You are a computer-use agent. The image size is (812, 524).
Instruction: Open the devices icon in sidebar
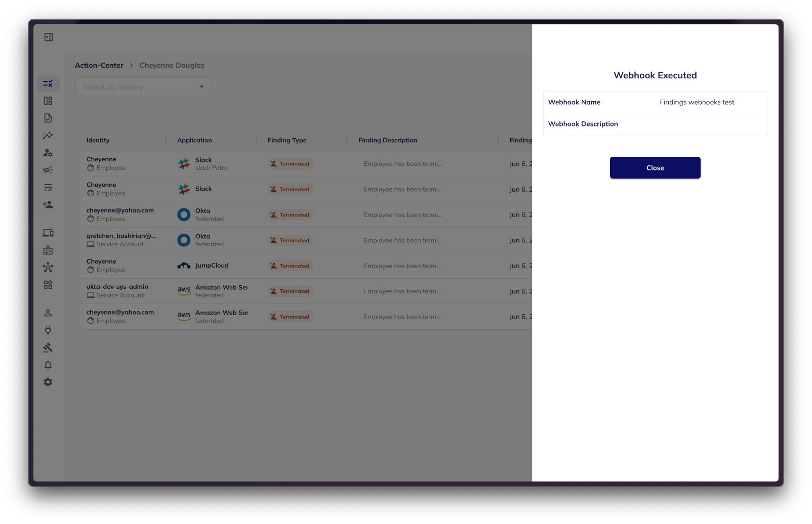[x=48, y=233]
